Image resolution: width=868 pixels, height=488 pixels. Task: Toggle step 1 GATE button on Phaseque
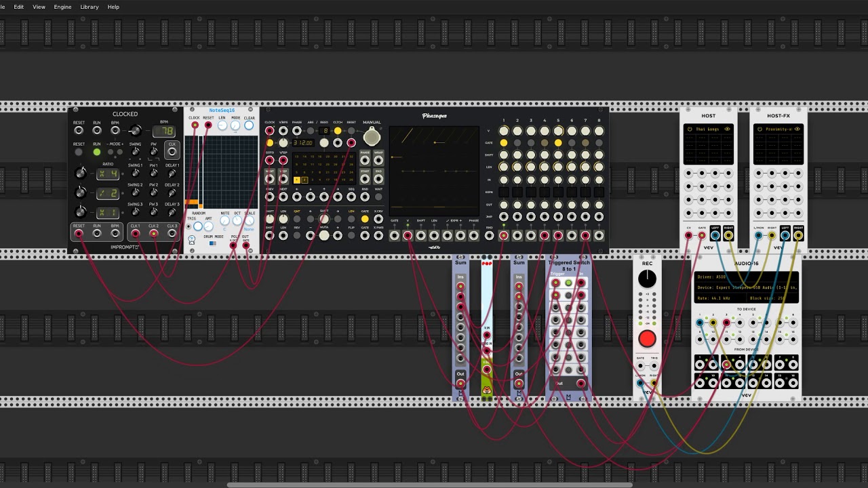point(504,143)
